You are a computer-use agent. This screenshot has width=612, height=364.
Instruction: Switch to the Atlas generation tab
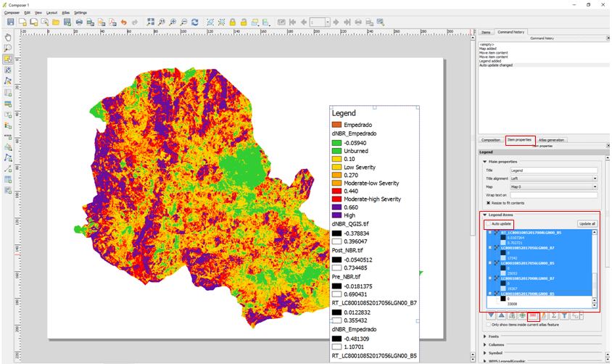pyautogui.click(x=553, y=139)
